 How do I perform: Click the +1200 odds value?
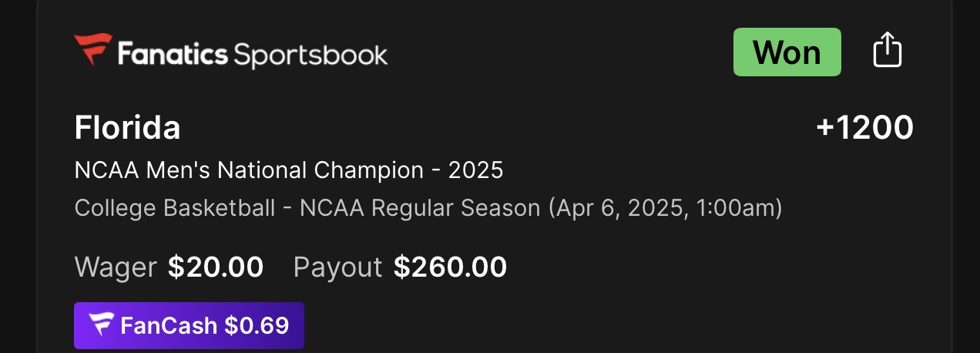tap(864, 128)
